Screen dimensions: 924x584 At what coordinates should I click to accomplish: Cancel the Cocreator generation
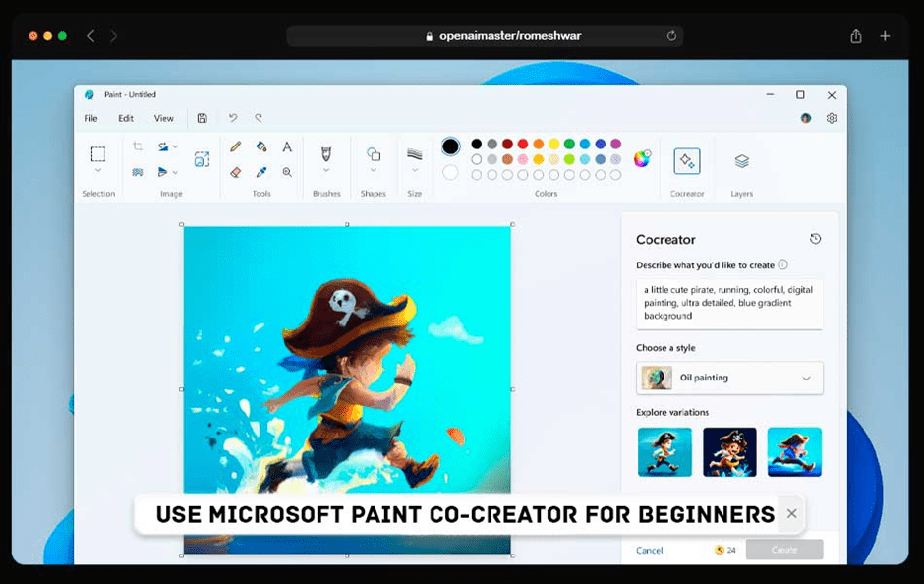649,550
